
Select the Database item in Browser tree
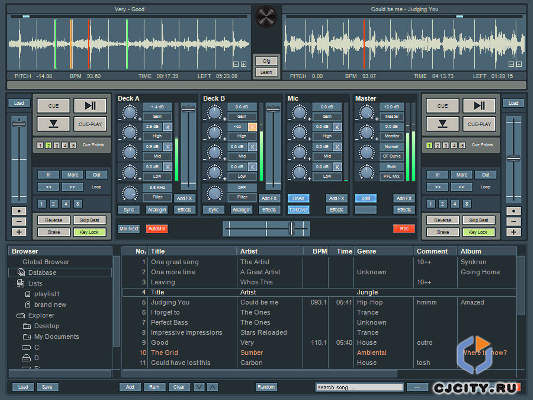(42, 273)
